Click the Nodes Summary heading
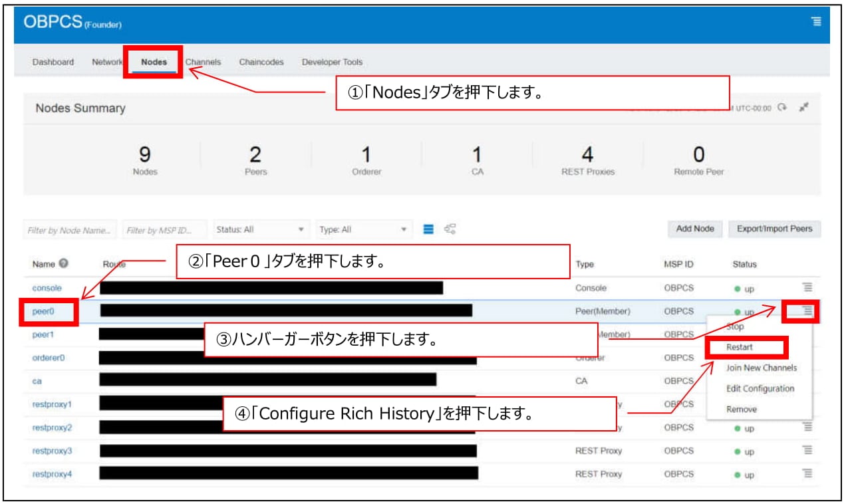 [x=80, y=108]
